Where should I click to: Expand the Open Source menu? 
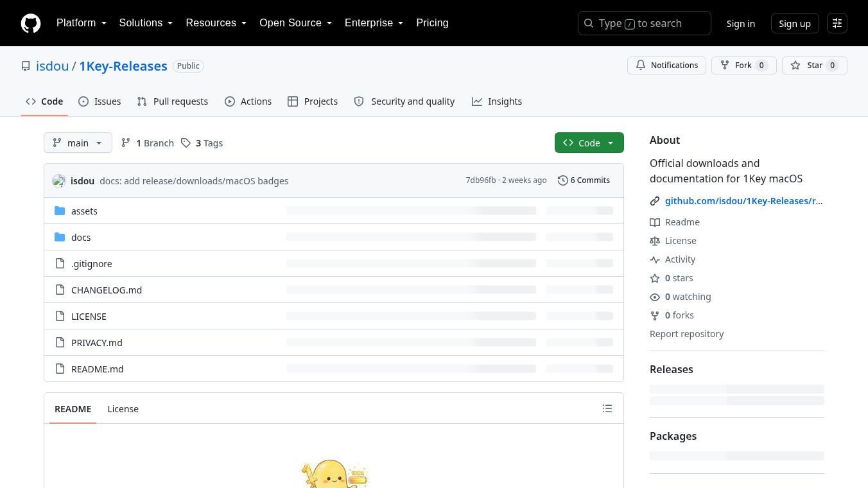pyautogui.click(x=296, y=23)
